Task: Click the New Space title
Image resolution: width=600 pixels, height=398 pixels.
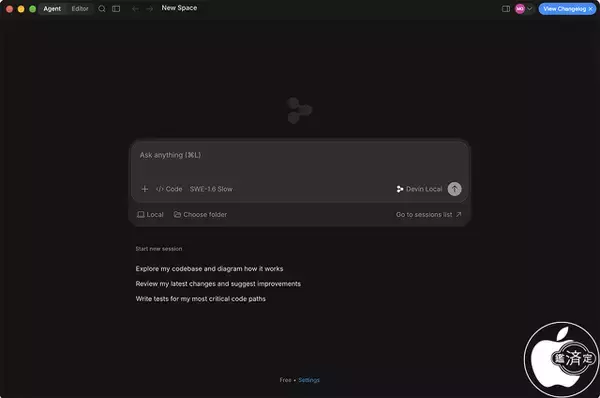Action: point(179,8)
